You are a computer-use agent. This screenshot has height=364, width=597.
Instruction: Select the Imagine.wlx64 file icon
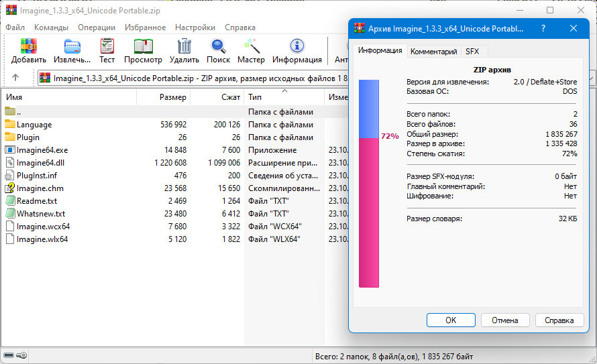(10, 239)
